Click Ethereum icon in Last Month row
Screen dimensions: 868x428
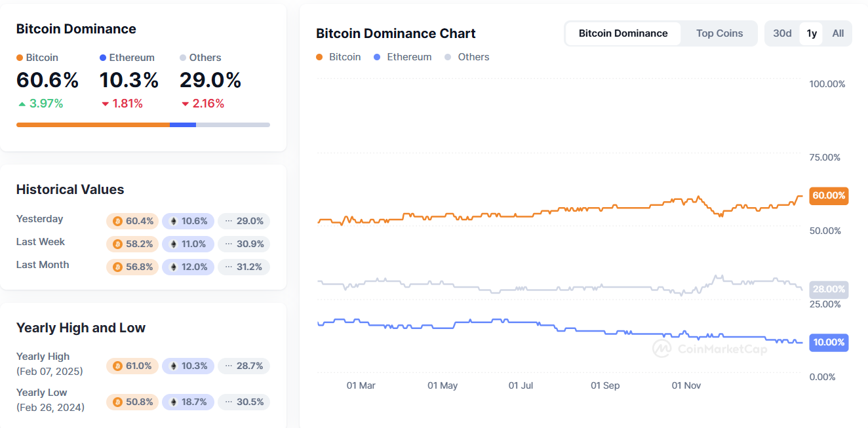pos(174,267)
